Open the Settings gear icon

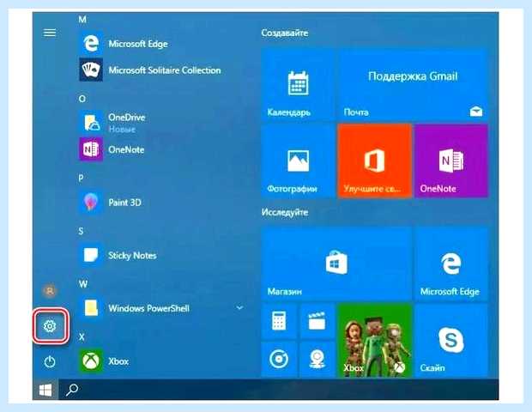coord(50,326)
